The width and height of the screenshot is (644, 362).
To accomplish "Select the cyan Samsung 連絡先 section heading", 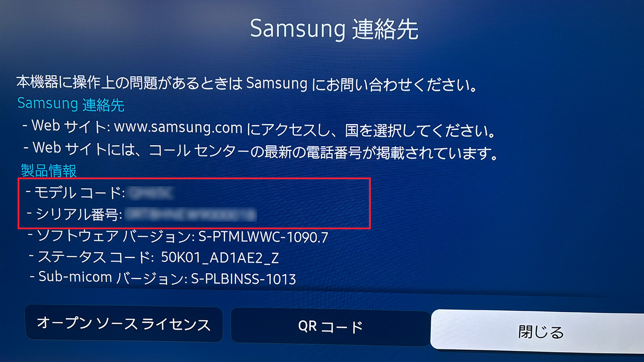I will pyautogui.click(x=71, y=105).
